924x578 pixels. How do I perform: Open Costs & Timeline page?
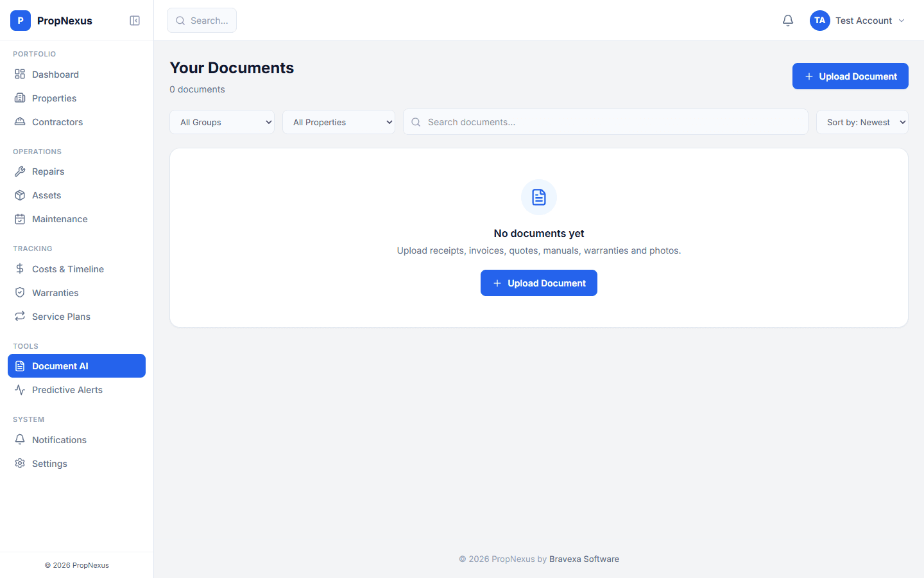(x=68, y=269)
